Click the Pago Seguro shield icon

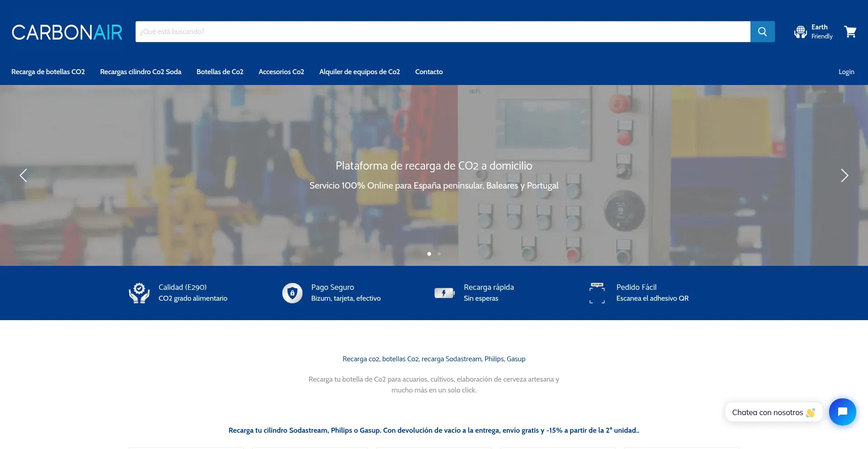(x=292, y=293)
